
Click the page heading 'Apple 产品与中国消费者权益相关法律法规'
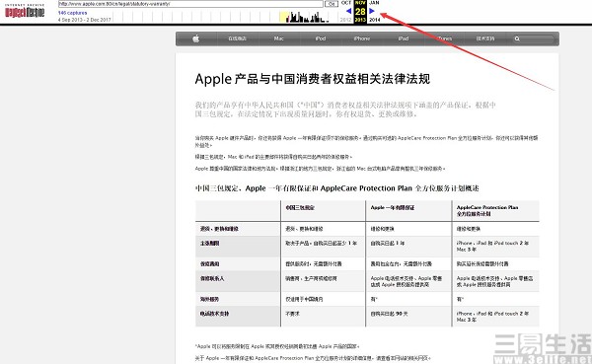coord(312,79)
